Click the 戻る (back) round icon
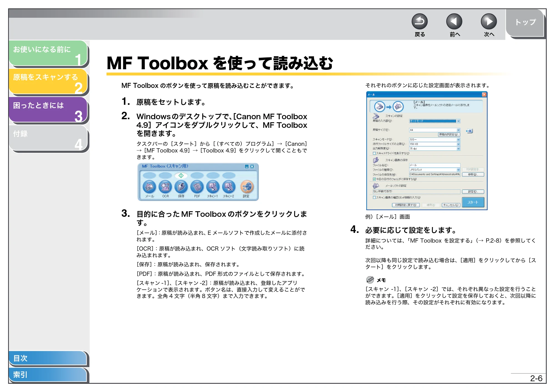The height and width of the screenshot is (392, 555). [419, 22]
